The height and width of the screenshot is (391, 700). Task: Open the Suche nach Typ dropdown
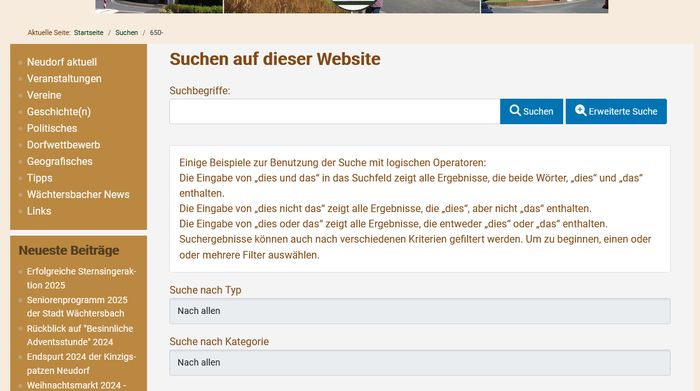pos(420,311)
